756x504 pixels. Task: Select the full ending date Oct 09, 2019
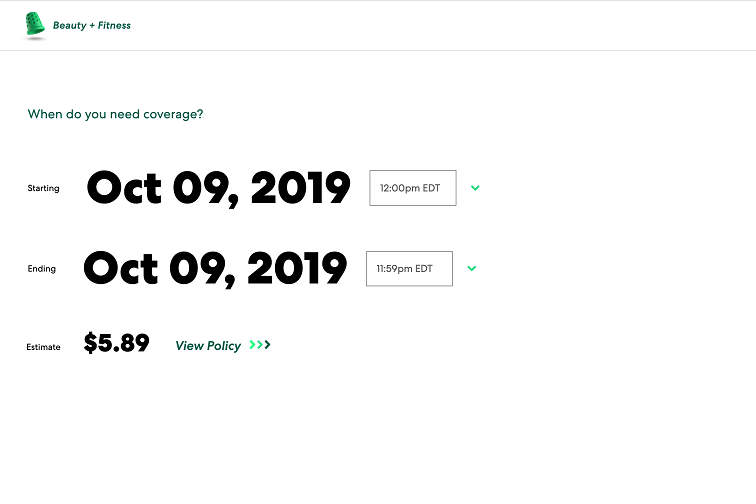[215, 269]
